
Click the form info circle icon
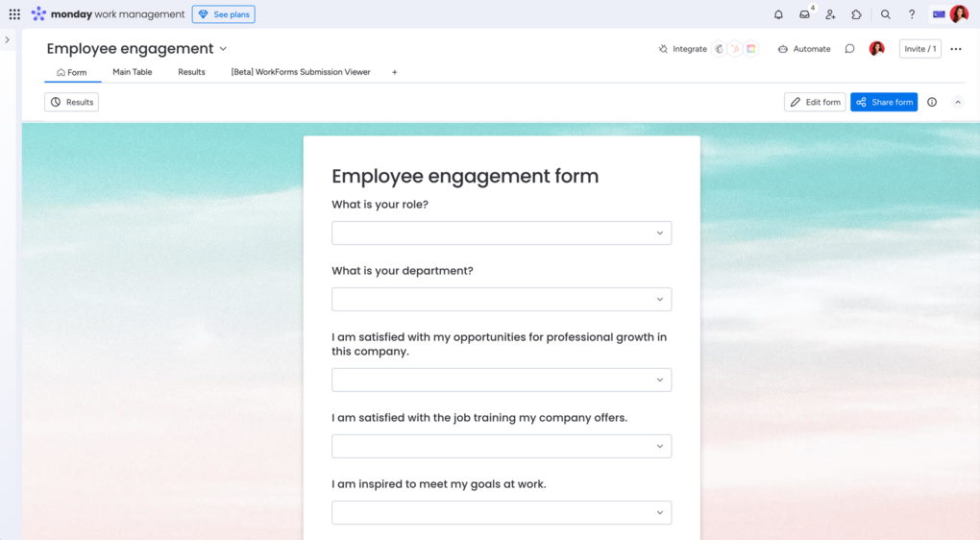click(x=932, y=102)
